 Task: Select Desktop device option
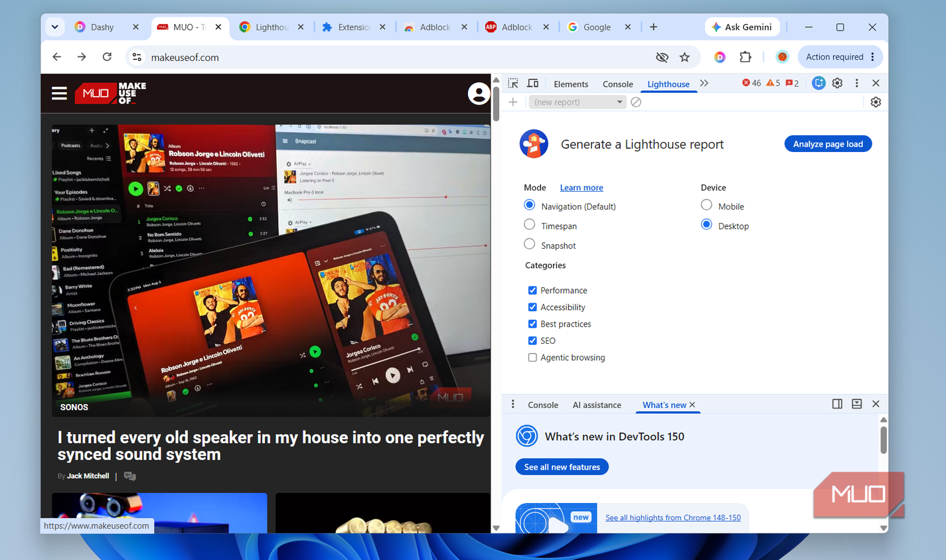pyautogui.click(x=706, y=224)
